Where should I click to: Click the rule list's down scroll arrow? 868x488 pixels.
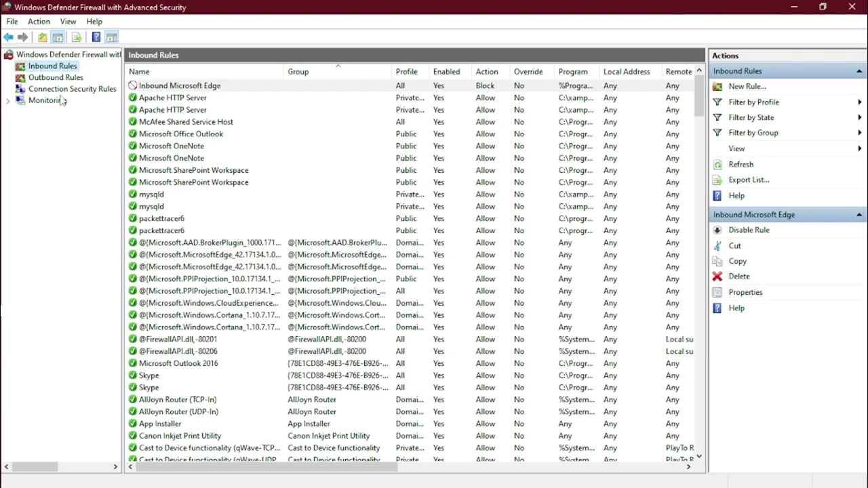click(699, 456)
